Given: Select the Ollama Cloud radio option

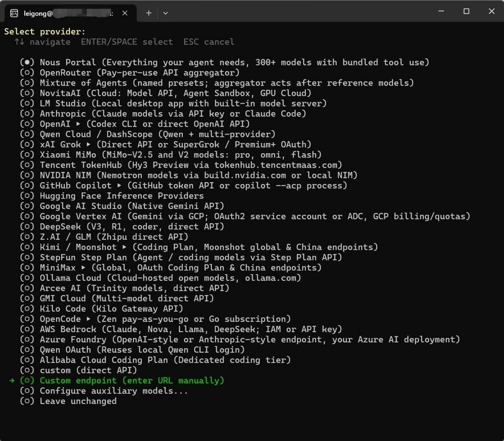Looking at the screenshot, I should [27, 278].
